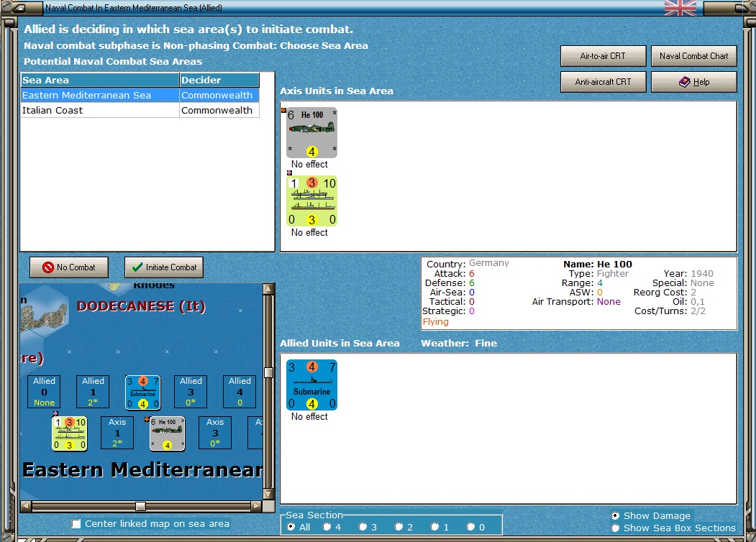Select Sea Section 3 radio button
The height and width of the screenshot is (542, 756).
pos(363,527)
